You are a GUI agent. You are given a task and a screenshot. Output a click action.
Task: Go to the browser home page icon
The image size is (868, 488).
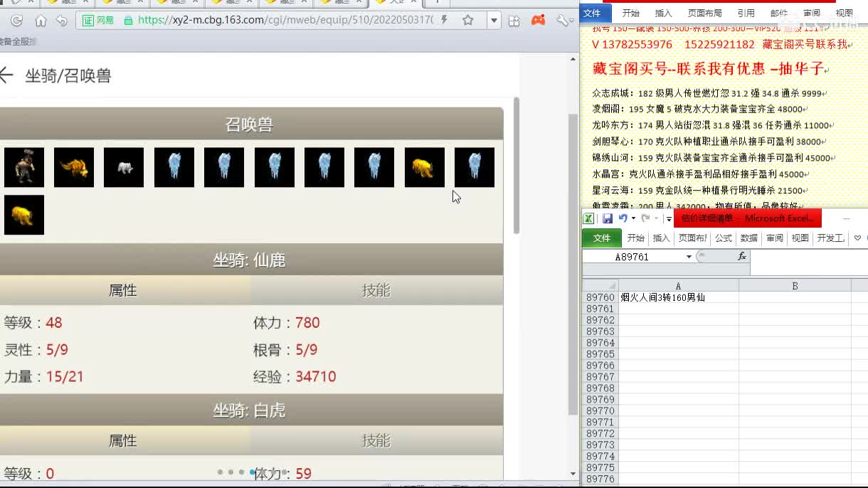click(x=41, y=21)
